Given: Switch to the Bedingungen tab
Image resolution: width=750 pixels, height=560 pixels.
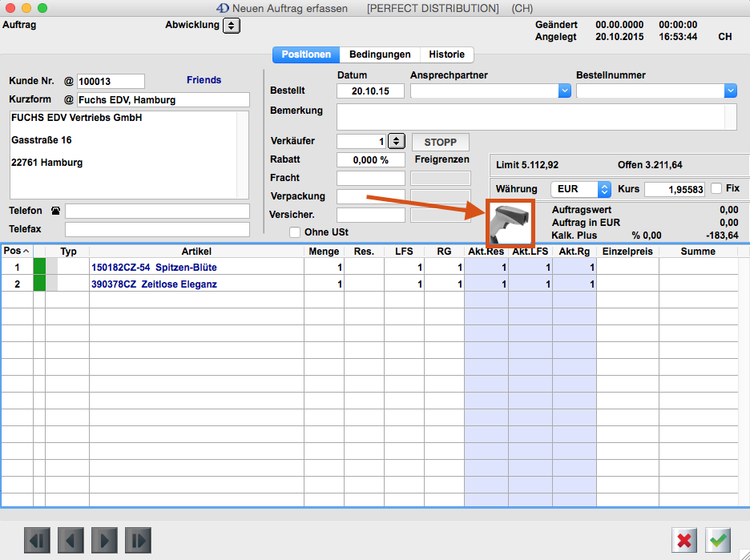Looking at the screenshot, I should point(380,54).
